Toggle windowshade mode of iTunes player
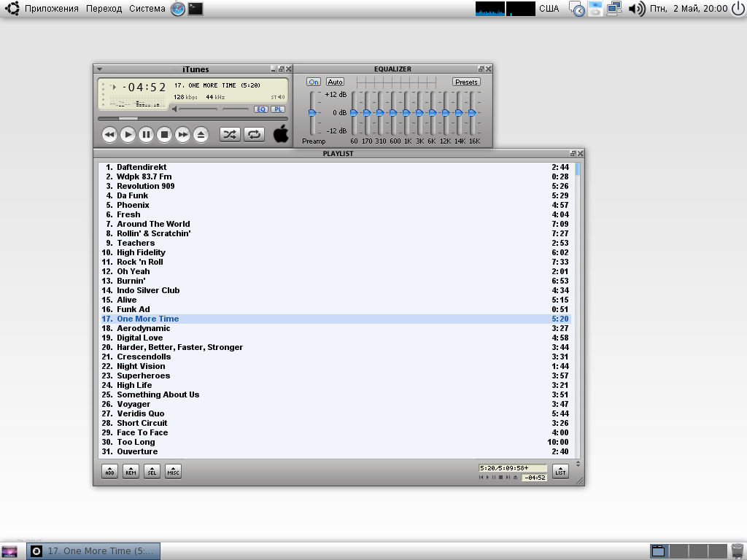 [281, 69]
